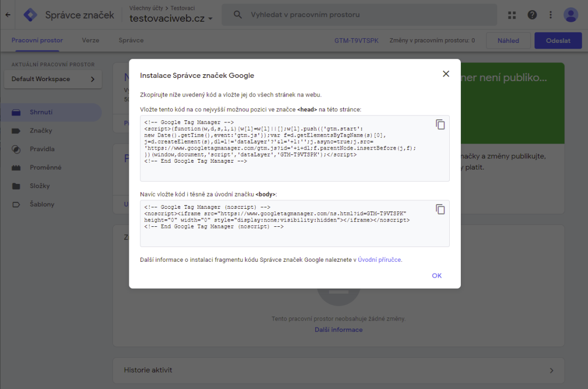Click the Pravidla trigger icon
Image resolution: width=588 pixels, height=389 pixels.
tap(16, 149)
